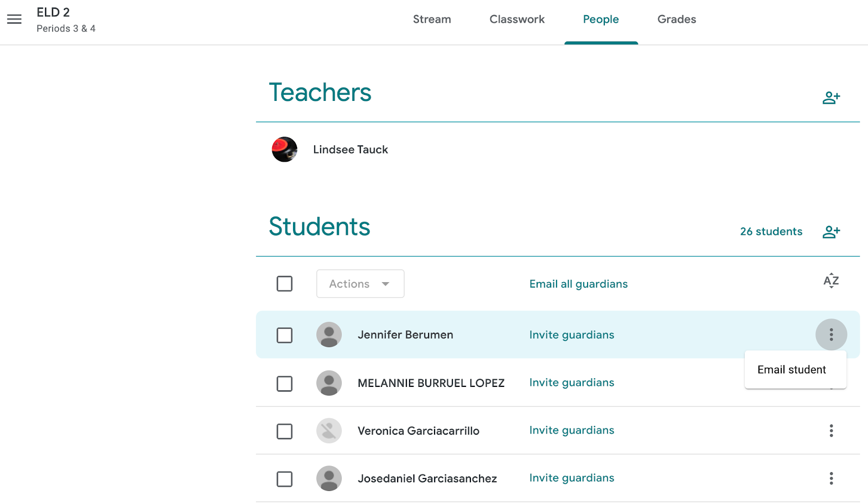Viewport: 868px width, 503px height.
Task: Click the hamburger navigation menu icon
Action: pyautogui.click(x=14, y=19)
